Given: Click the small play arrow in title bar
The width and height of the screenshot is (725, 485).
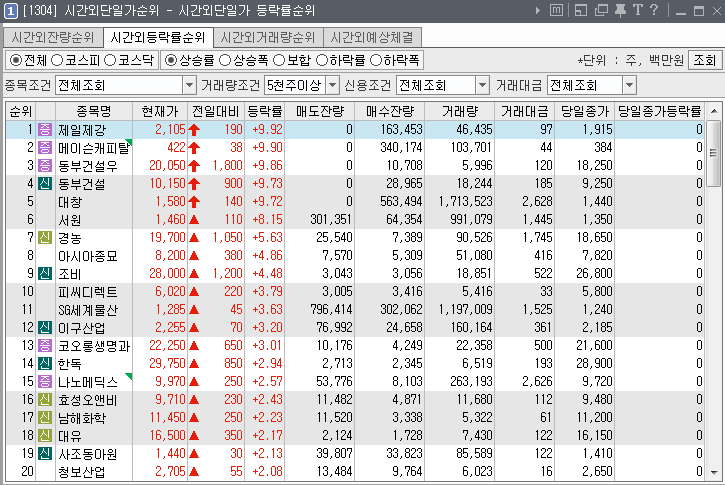Looking at the screenshot, I should tap(537, 10).
